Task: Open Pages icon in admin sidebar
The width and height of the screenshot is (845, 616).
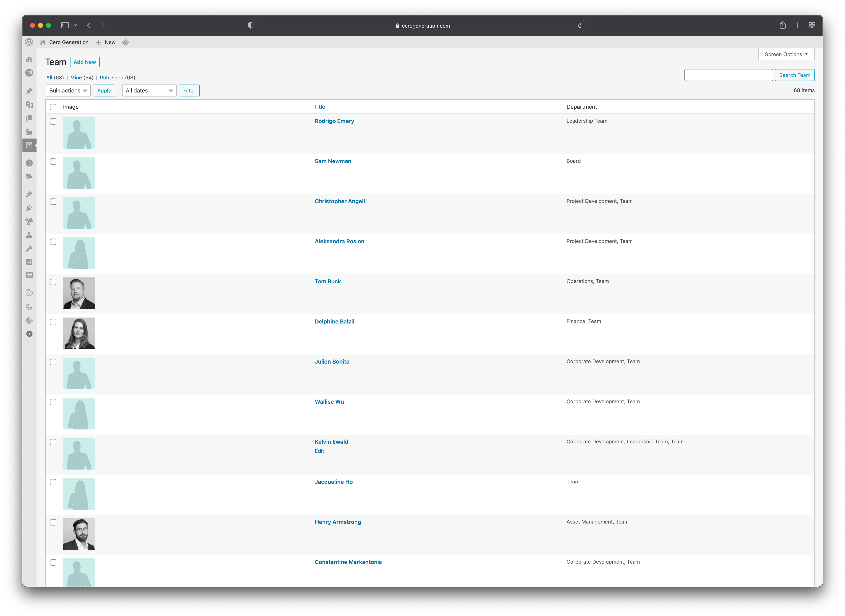Action: pyautogui.click(x=29, y=118)
